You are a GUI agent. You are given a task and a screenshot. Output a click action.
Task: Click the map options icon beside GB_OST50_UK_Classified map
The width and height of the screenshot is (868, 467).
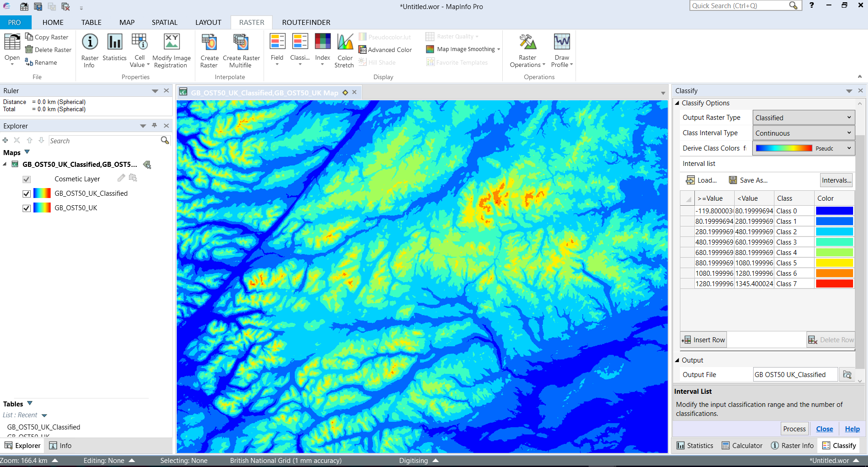click(147, 165)
